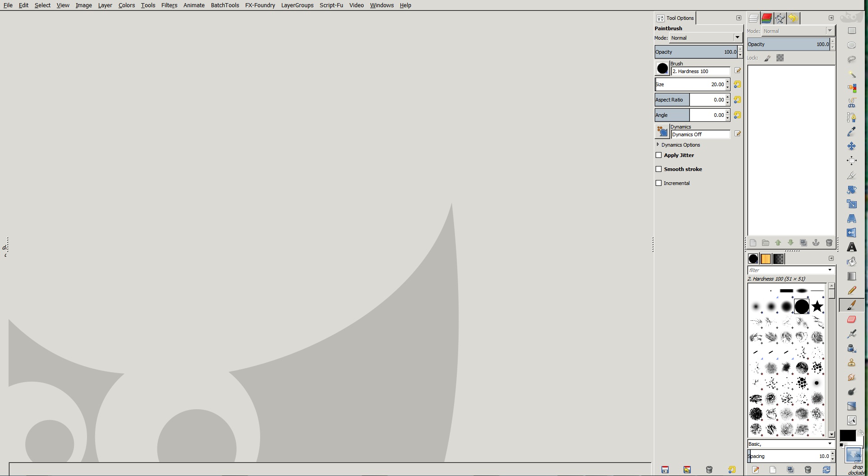Open the Layers panel Mode dropdown

[x=798, y=31]
